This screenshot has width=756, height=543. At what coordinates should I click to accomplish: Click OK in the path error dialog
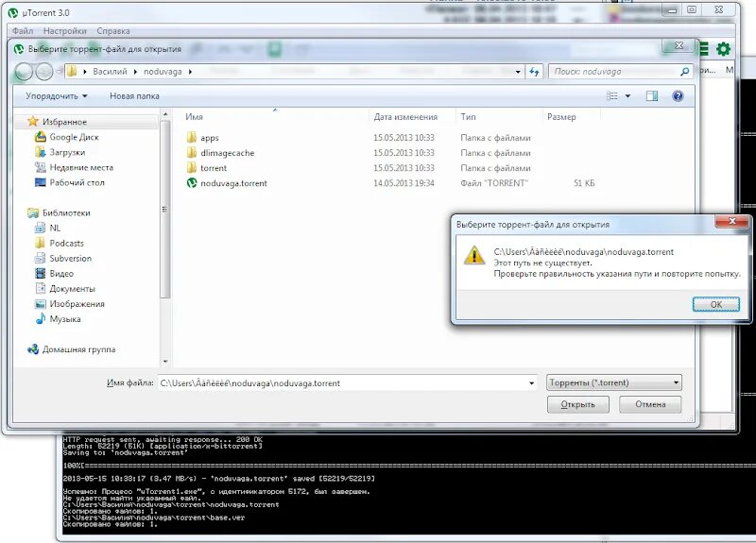tap(716, 304)
